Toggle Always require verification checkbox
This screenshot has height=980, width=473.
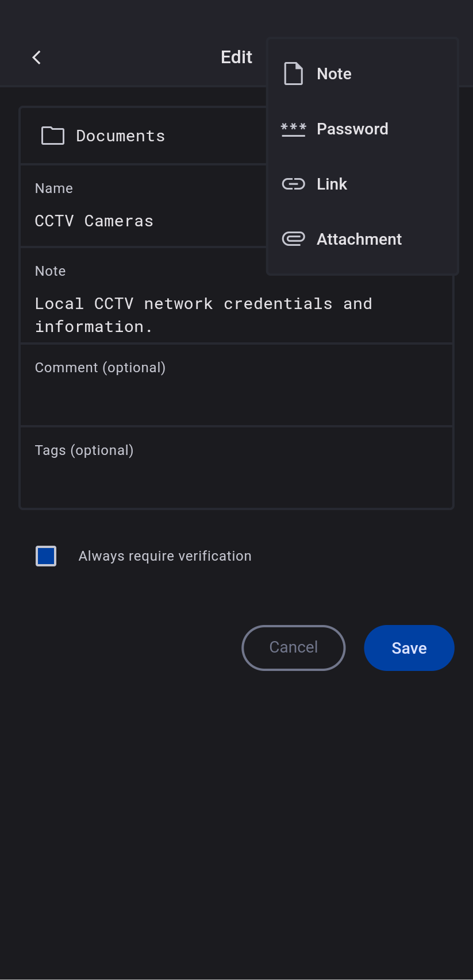point(46,556)
